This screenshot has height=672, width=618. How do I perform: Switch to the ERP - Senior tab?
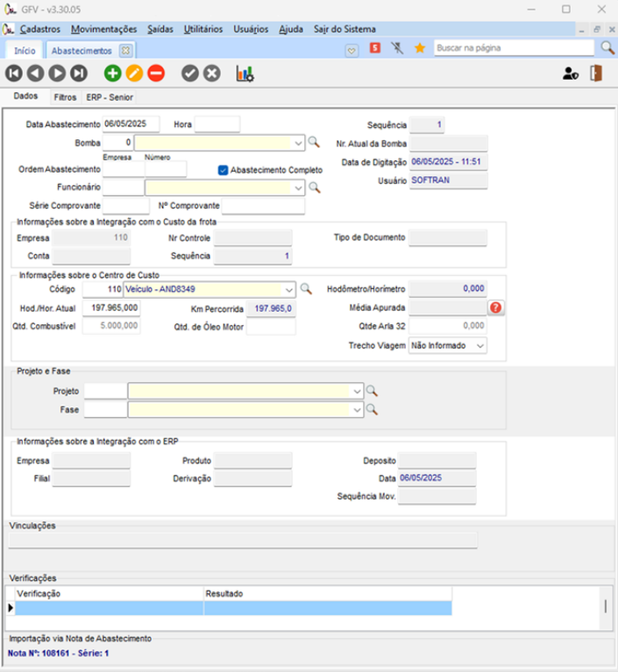click(x=109, y=97)
